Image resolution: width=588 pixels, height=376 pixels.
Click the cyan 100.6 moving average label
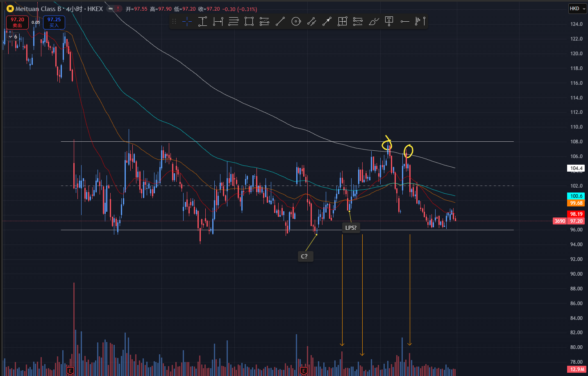577,196
